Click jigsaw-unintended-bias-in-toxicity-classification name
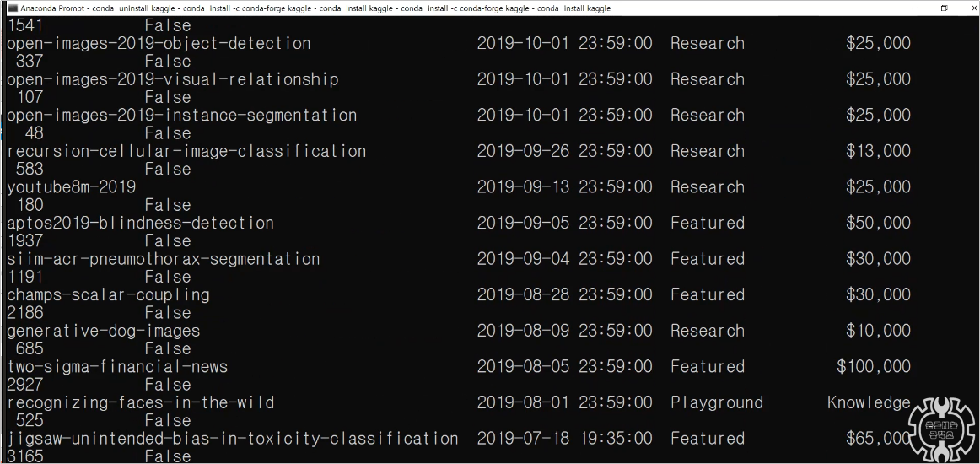 [233, 439]
